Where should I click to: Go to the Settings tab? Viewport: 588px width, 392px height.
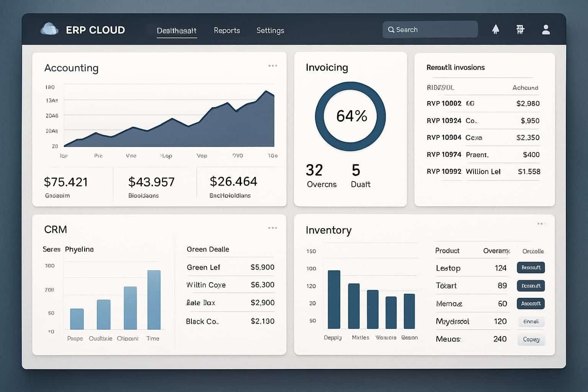coord(270,31)
